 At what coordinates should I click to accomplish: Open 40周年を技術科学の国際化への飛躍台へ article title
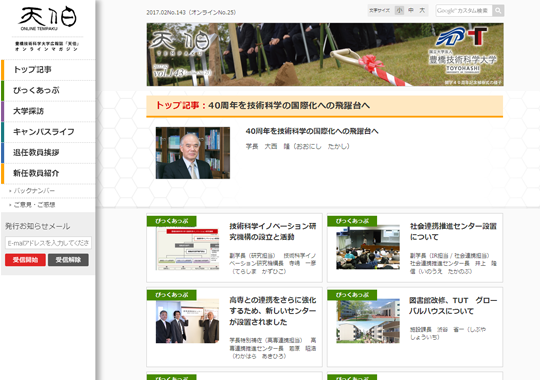312,131
